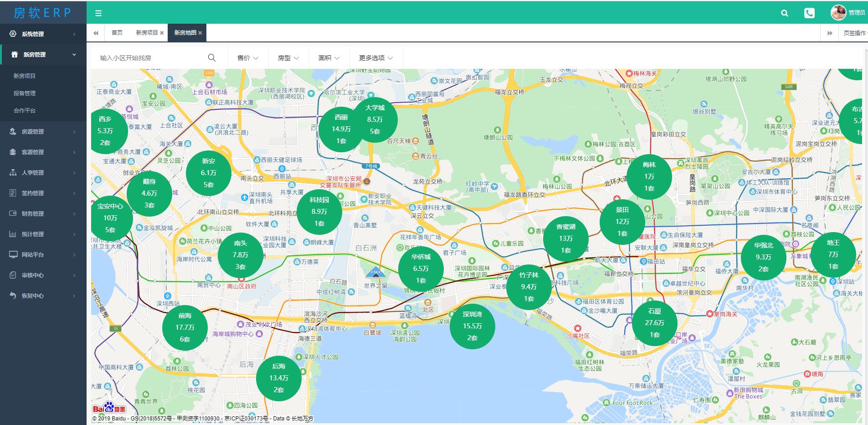Toggle the sidebar hamburger menu icon
Viewport: 868px width, 425px height.
coord(98,13)
